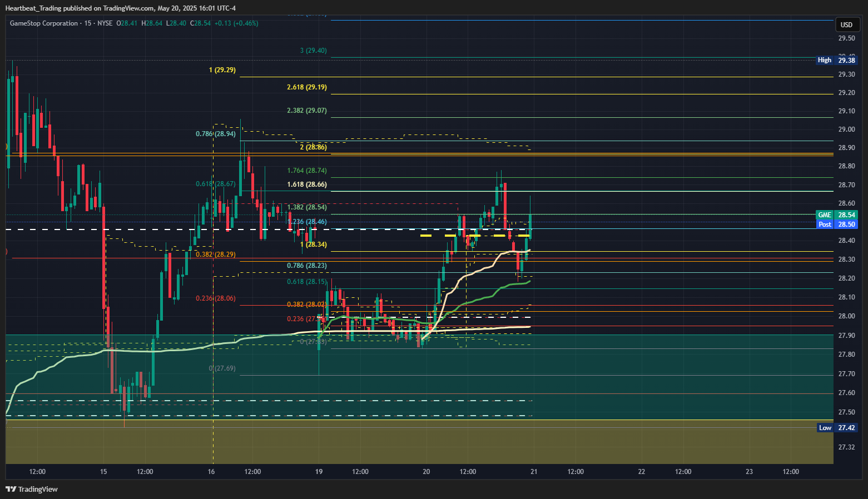Select the Fib label 1.618 (28.66)
Screen dimensions: 868x499
[307, 184]
